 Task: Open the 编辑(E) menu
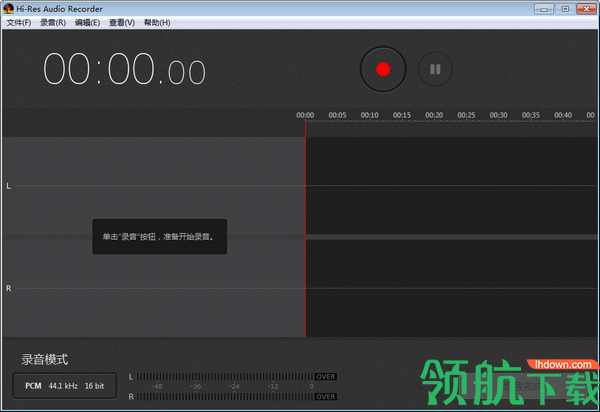(x=87, y=23)
